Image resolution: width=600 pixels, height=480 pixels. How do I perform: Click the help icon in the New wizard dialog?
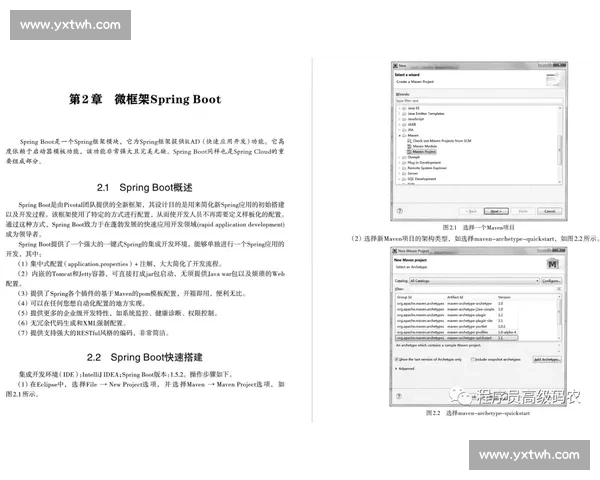(x=400, y=211)
